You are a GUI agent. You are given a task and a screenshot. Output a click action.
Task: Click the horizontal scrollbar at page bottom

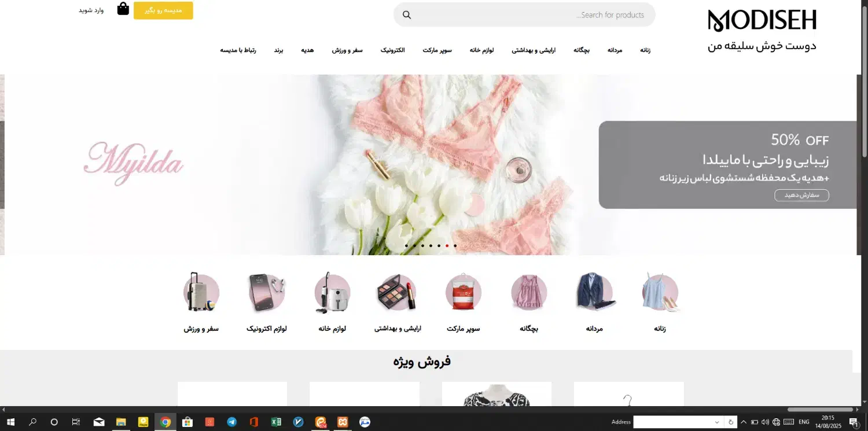[x=819, y=410]
